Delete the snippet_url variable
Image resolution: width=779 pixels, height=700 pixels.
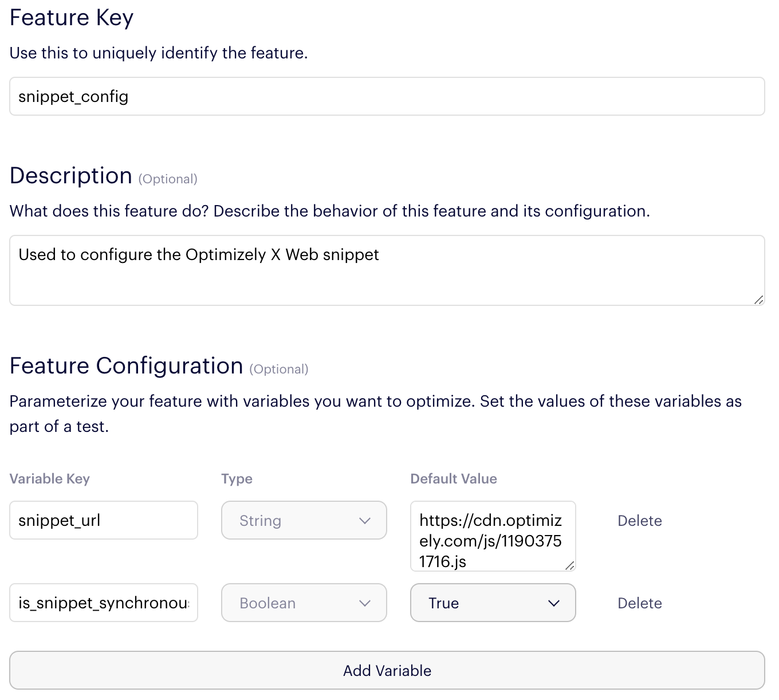point(639,521)
